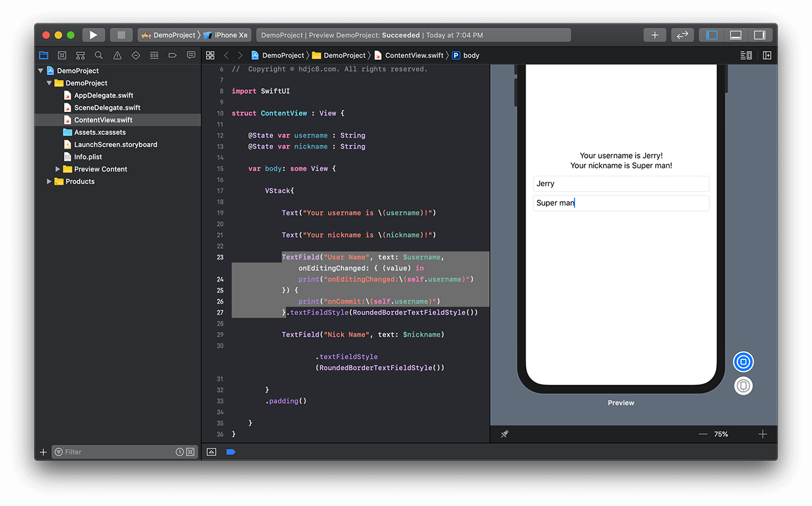
Task: Select SceneDelegate.swift in navigator
Action: point(107,108)
